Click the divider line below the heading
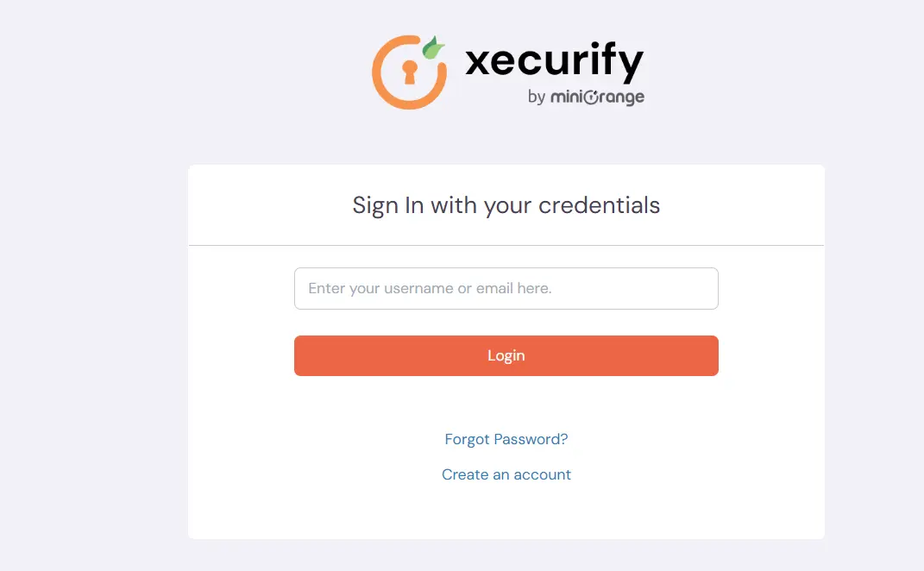Image resolution: width=924 pixels, height=571 pixels. click(506, 243)
